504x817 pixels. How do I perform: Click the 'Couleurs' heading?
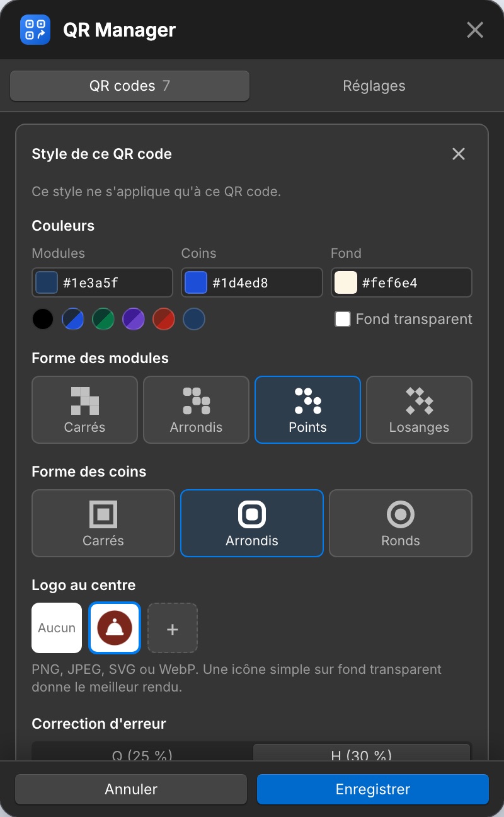[63, 226]
